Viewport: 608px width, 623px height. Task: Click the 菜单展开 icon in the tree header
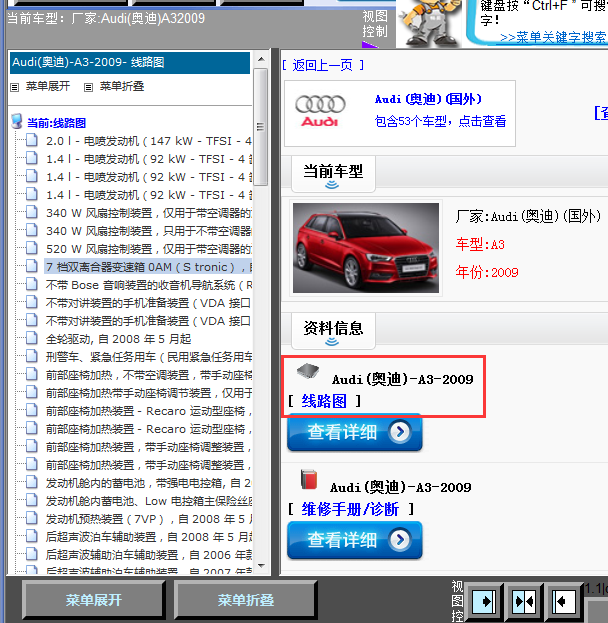(x=14, y=87)
